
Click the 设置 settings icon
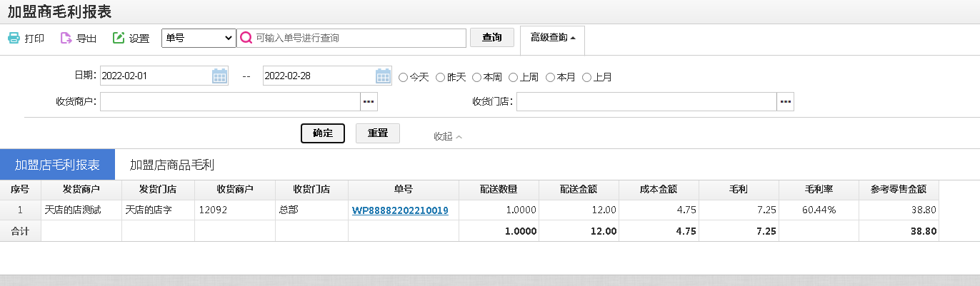click(x=119, y=38)
